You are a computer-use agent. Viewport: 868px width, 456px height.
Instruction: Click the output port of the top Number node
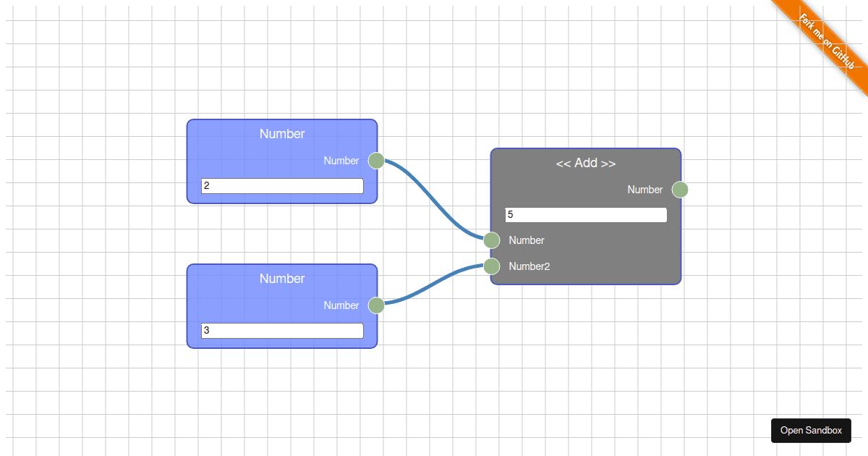pos(376,161)
